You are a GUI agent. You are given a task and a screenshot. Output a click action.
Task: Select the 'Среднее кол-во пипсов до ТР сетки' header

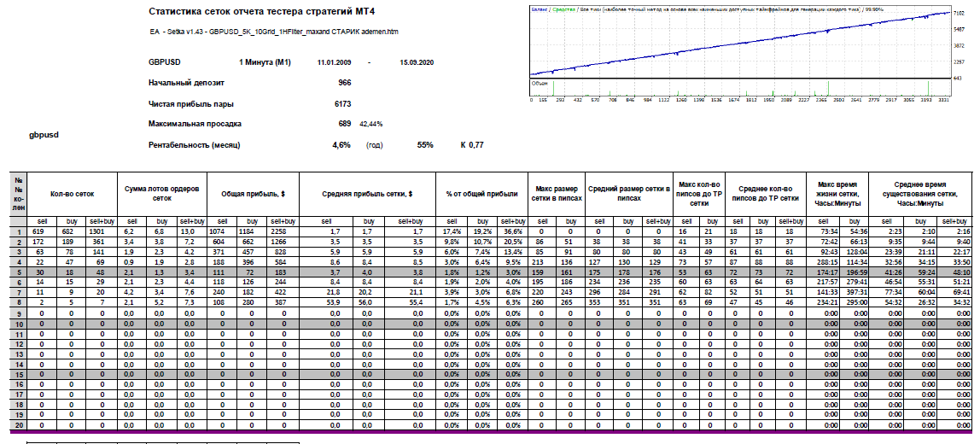click(x=766, y=194)
